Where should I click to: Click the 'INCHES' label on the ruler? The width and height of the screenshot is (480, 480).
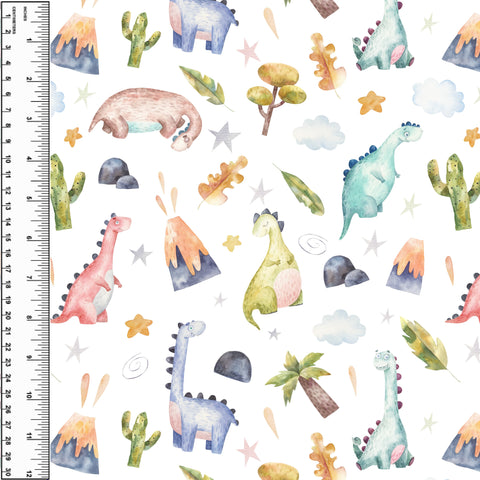[x=25, y=14]
